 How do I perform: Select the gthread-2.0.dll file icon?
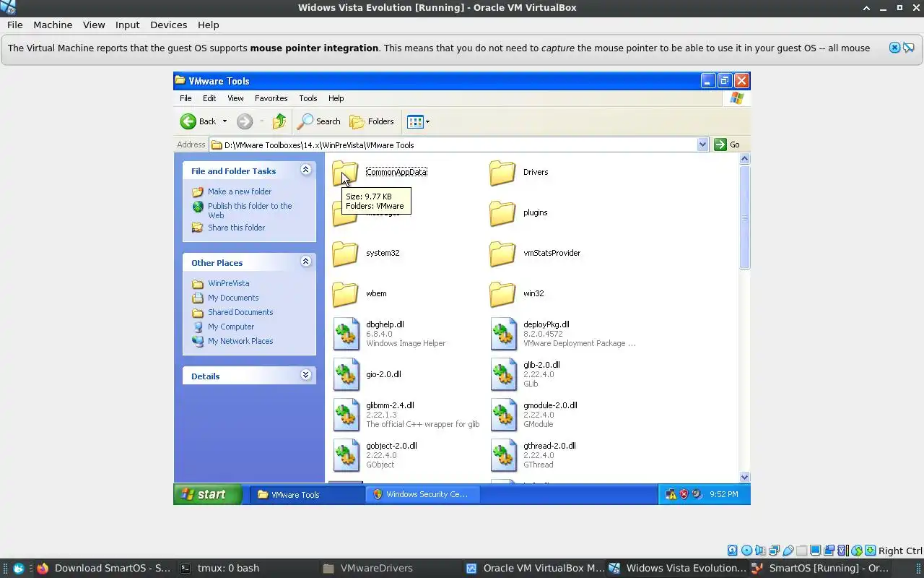[x=504, y=456]
